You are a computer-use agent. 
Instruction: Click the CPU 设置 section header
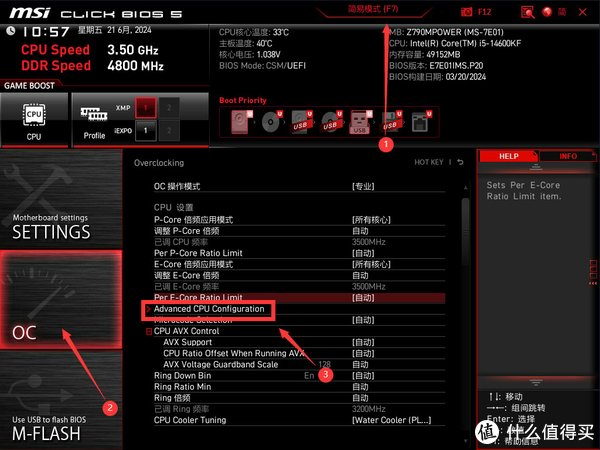pyautogui.click(x=173, y=208)
